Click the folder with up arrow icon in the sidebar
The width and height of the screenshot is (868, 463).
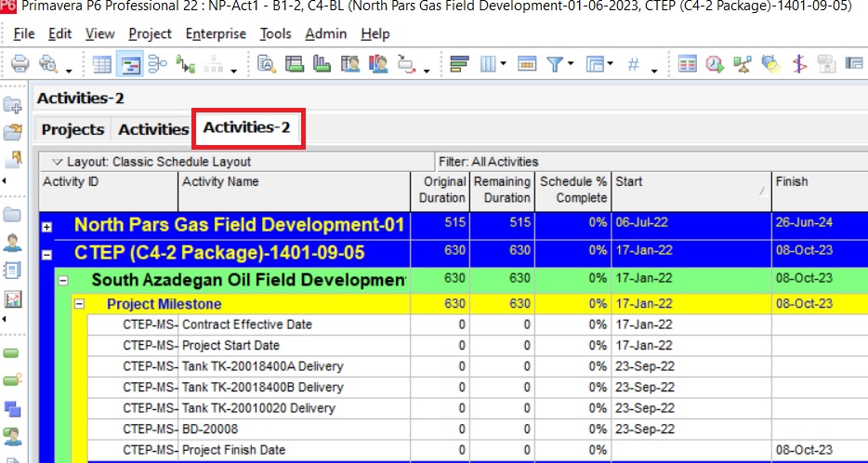[x=12, y=160]
